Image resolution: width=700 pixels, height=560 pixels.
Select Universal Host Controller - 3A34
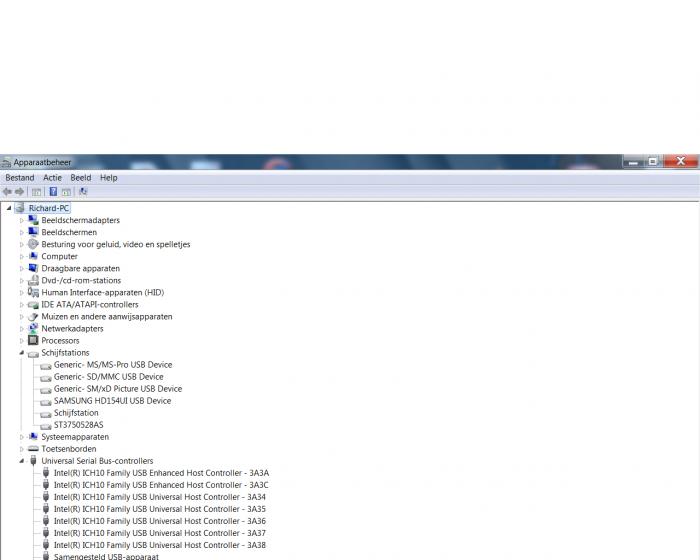(160, 497)
